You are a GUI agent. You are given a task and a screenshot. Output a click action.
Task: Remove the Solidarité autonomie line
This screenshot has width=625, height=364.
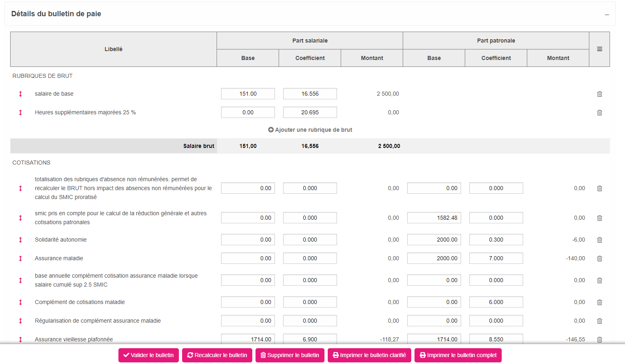click(x=599, y=240)
